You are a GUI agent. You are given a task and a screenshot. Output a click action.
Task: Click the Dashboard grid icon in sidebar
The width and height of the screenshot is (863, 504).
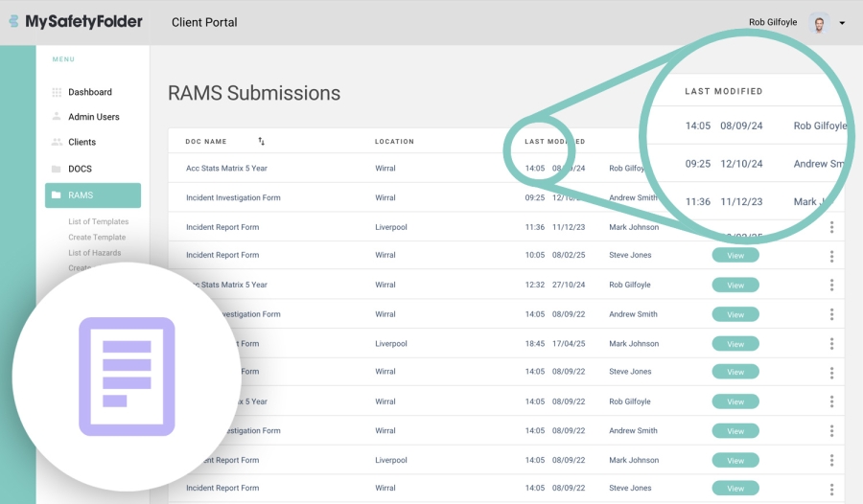tap(57, 92)
